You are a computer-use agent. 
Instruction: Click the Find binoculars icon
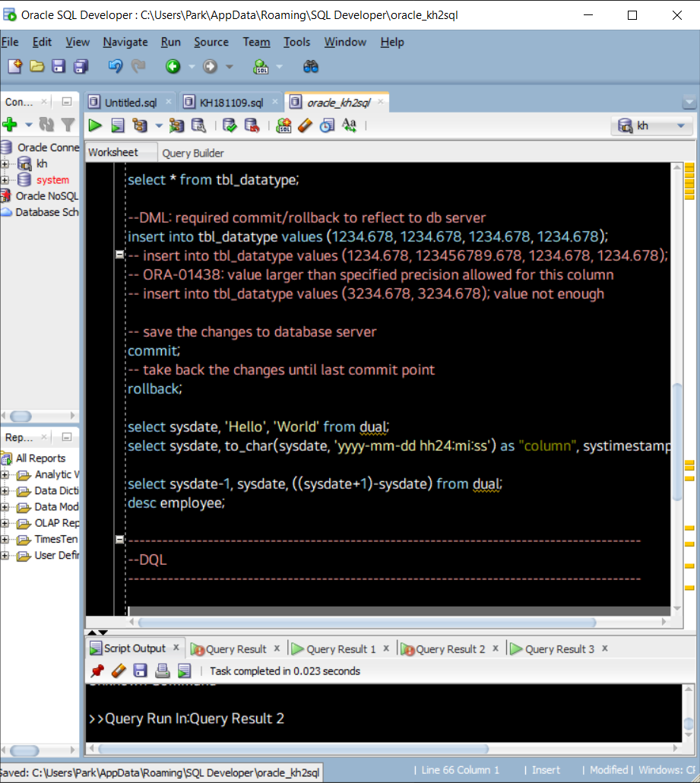pyautogui.click(x=311, y=67)
